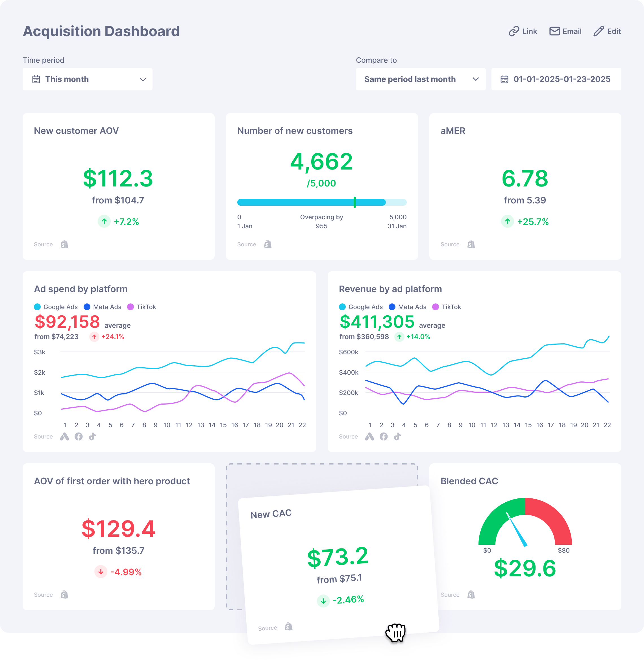Click the $112.3 AOV value
Viewport: 644px width, 662px height.
point(118,178)
